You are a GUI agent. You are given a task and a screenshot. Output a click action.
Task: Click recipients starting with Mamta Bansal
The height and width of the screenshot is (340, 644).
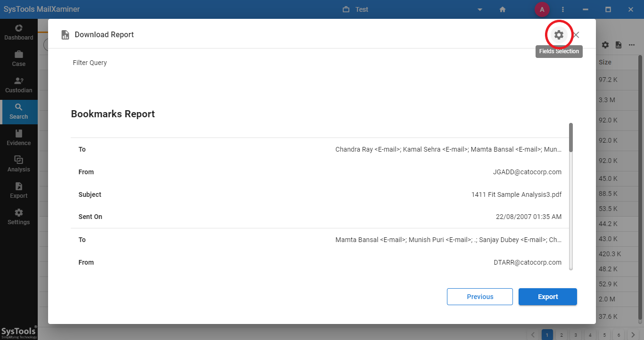click(448, 240)
